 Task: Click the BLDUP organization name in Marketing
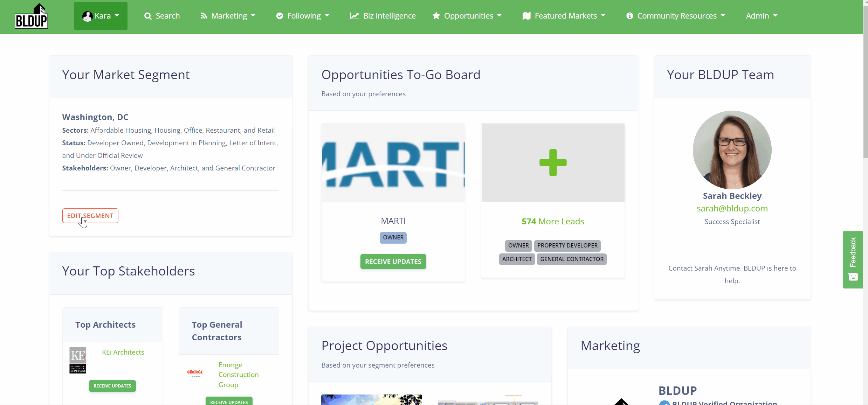coord(677,391)
